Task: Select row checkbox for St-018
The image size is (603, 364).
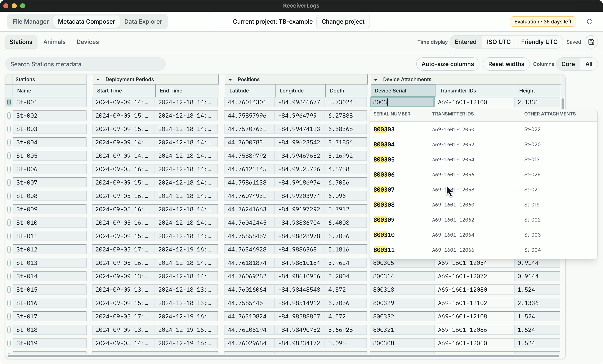Action: (x=9, y=330)
